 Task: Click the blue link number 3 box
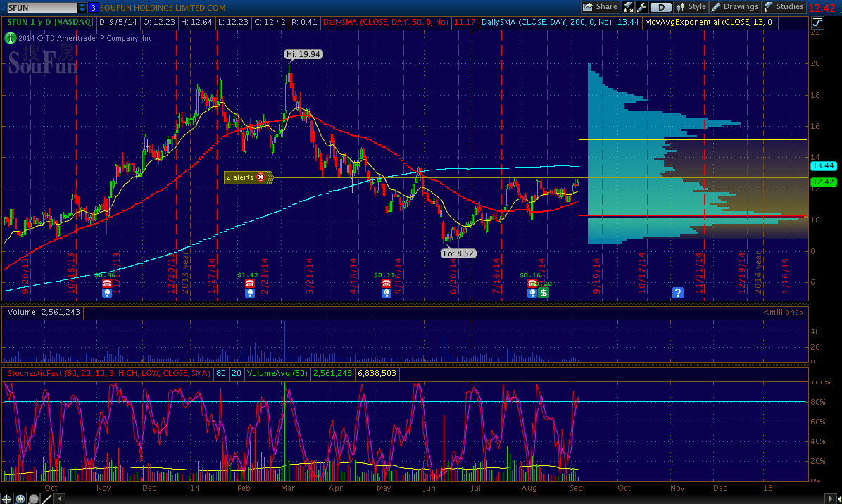coord(93,8)
